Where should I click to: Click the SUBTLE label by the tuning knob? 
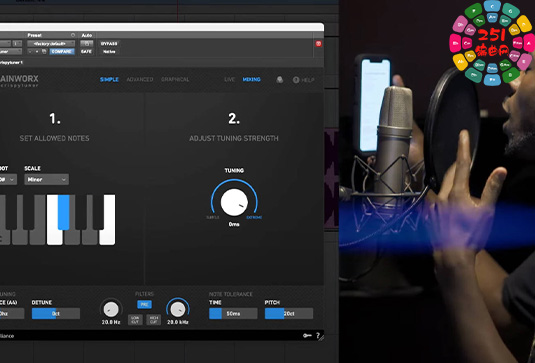[x=213, y=217]
